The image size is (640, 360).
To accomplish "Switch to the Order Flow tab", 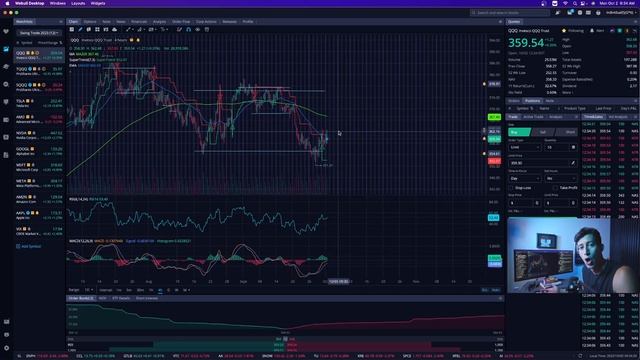I will [181, 22].
